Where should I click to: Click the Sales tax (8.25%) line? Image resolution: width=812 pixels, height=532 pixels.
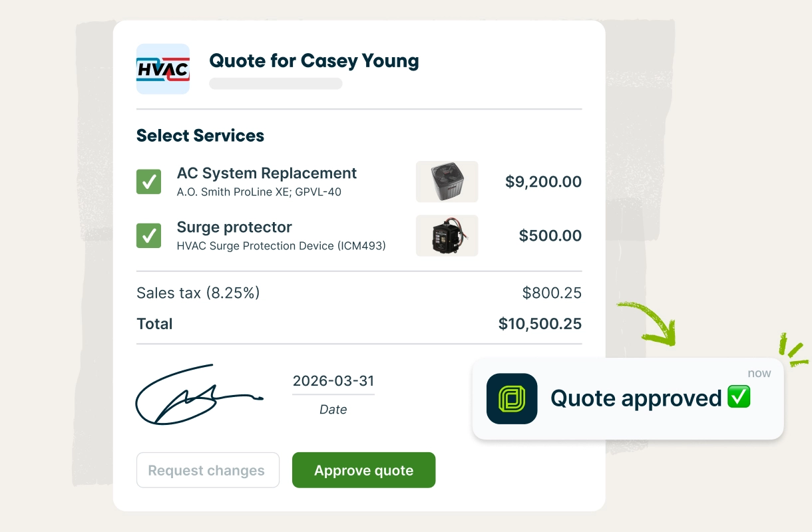point(198,293)
